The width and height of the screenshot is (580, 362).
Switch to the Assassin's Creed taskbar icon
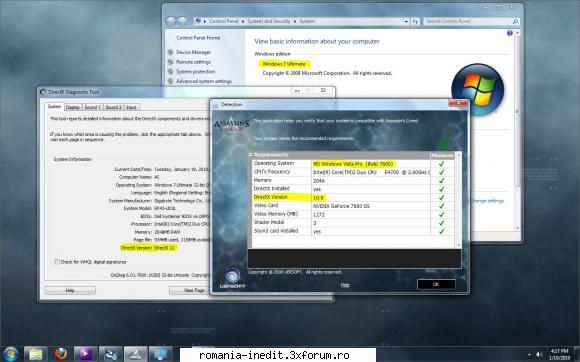135,354
